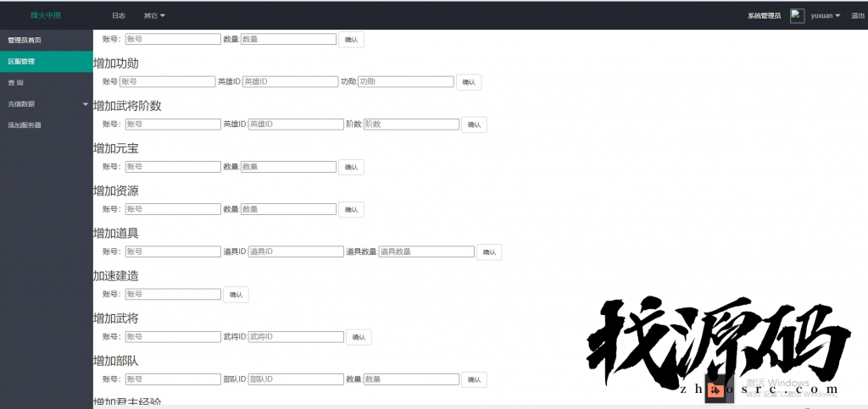Confirm the 增加道具 form
Image resolution: width=868 pixels, height=409 pixels.
pyautogui.click(x=489, y=252)
